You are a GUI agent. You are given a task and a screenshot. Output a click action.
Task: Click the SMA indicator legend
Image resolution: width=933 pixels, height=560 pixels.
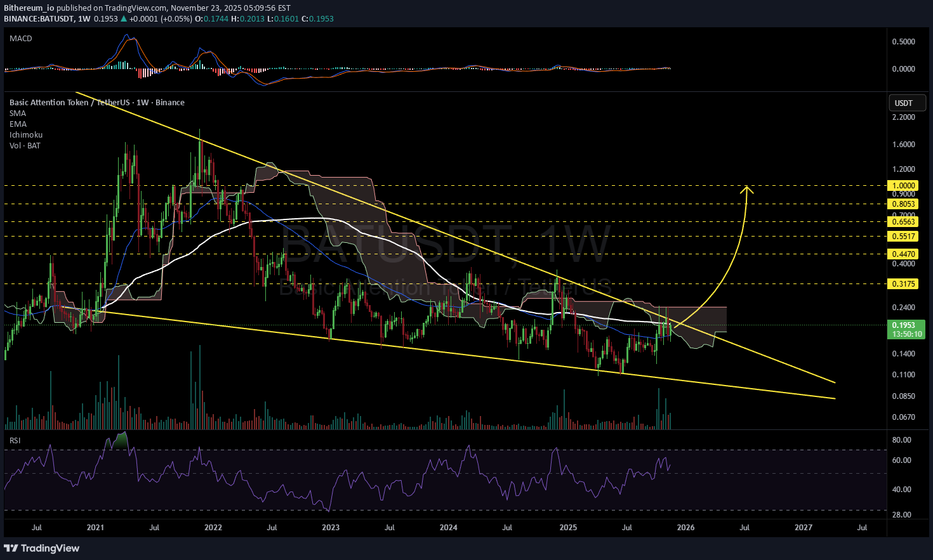18,114
